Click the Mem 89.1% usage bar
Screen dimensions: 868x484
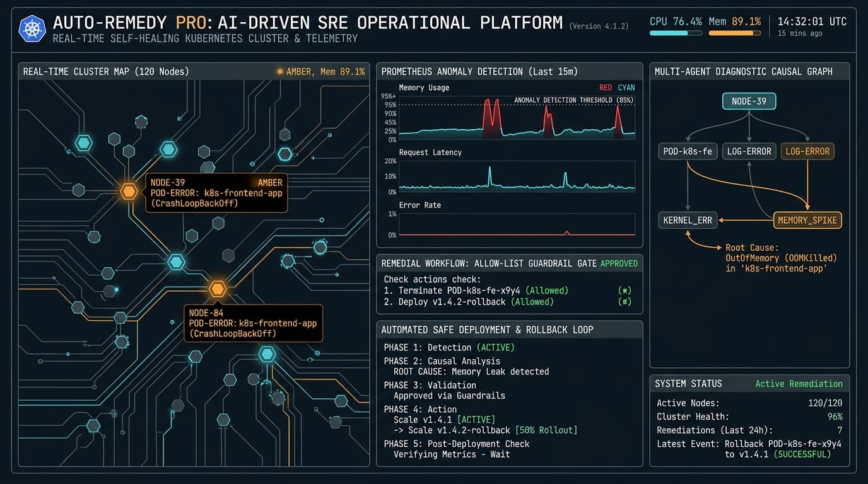point(734,33)
